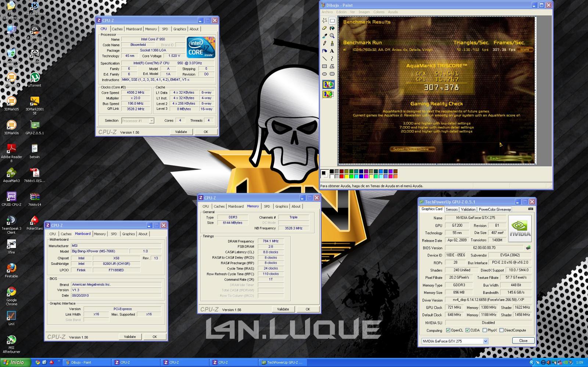
Task: Click OK in the CPU-Z Mainboard window
Action: 155,337
